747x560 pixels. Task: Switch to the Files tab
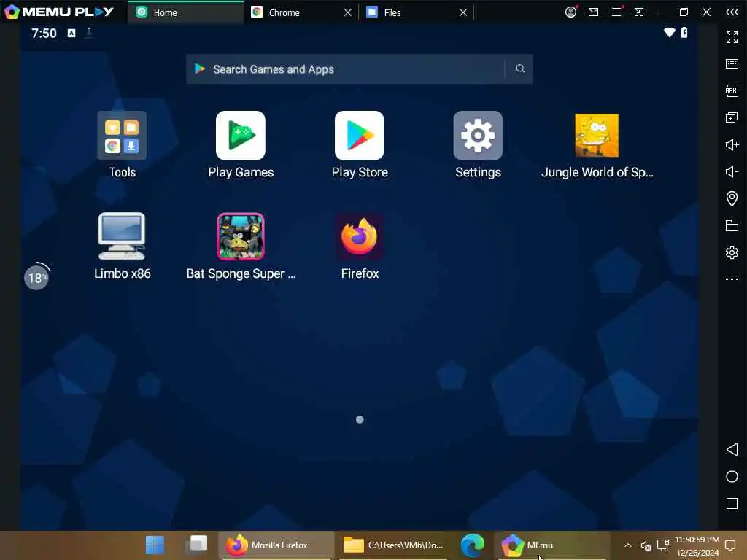(392, 12)
